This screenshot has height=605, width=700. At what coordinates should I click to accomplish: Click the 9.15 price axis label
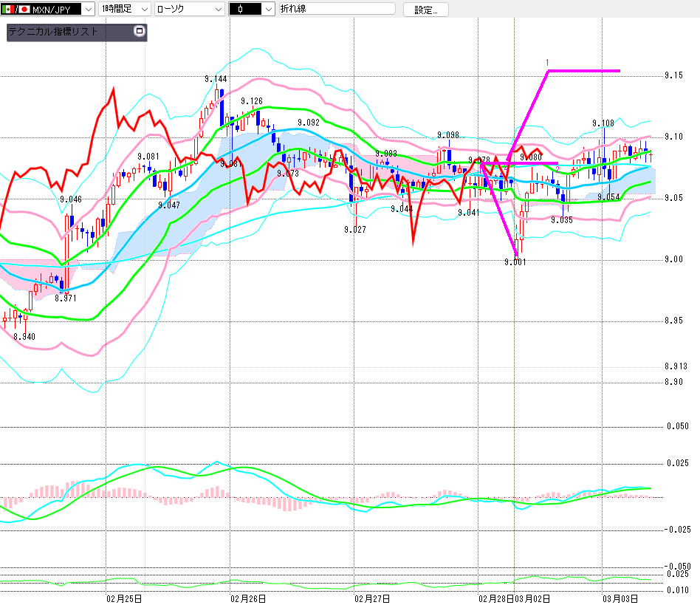(673, 75)
